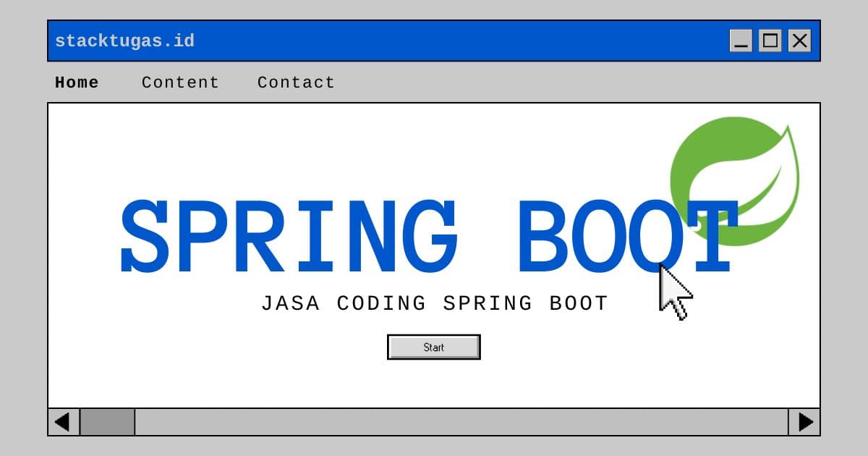Click the left scroll arrow
Image resolution: width=868 pixels, height=456 pixels.
(63, 422)
